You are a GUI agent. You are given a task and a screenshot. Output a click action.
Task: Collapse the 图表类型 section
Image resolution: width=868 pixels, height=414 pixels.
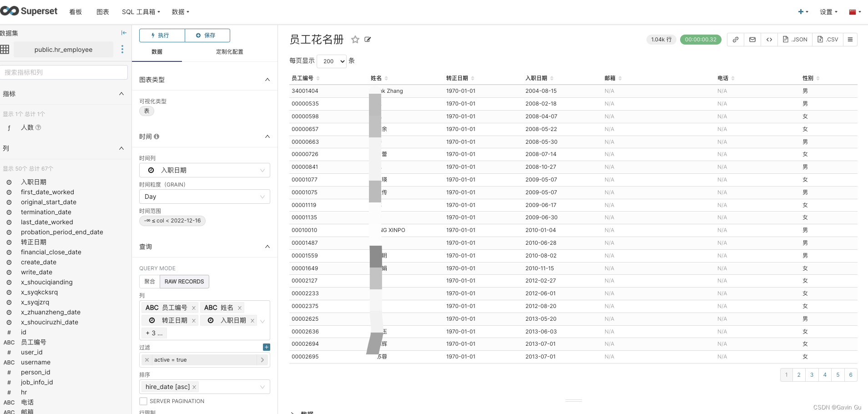tap(267, 80)
